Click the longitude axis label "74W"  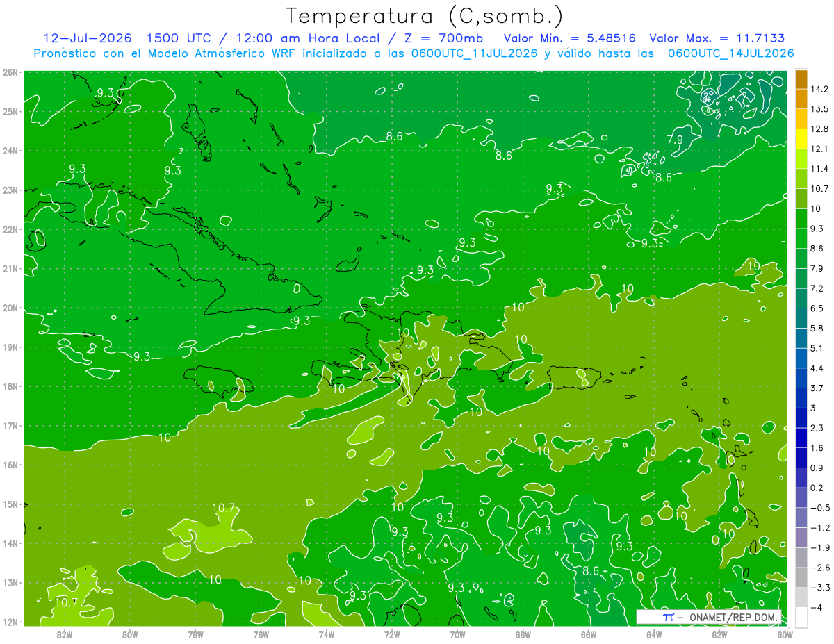327,634
